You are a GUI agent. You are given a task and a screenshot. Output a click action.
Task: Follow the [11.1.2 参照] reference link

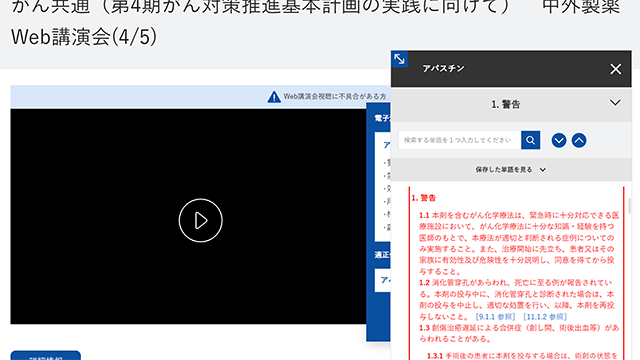pyautogui.click(x=545, y=317)
